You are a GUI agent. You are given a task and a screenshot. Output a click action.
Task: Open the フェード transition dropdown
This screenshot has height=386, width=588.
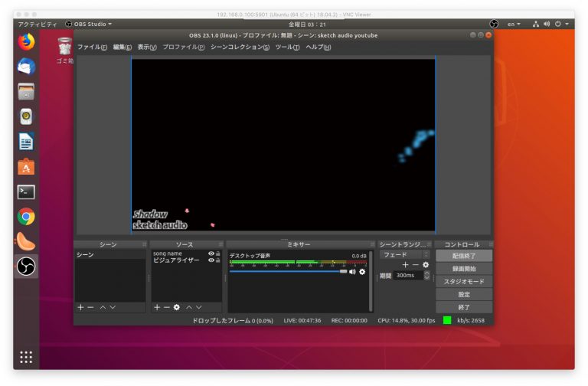404,255
